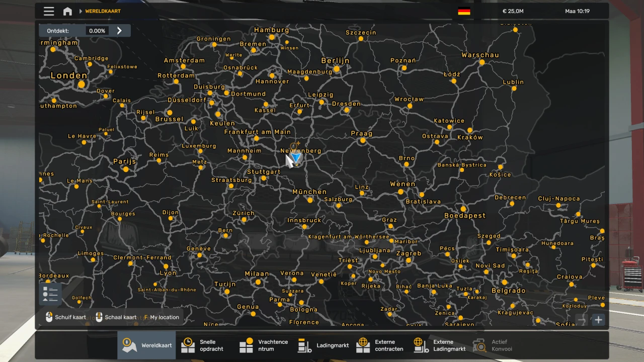The width and height of the screenshot is (644, 362).
Task: Click the German flag icon
Action: [464, 11]
